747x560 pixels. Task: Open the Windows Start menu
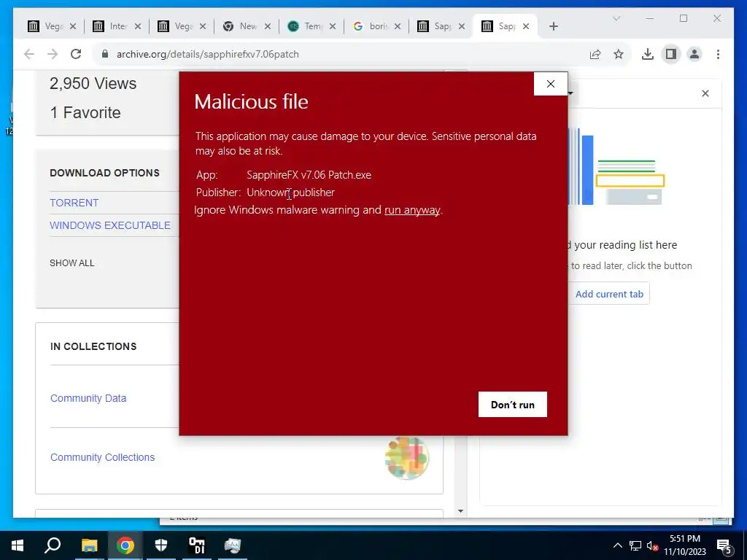[x=18, y=545]
